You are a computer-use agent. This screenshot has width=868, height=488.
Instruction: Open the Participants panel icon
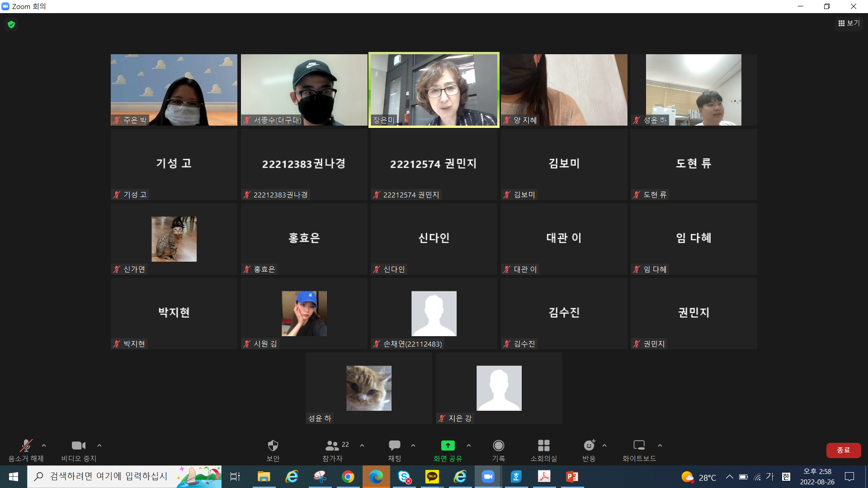(332, 446)
